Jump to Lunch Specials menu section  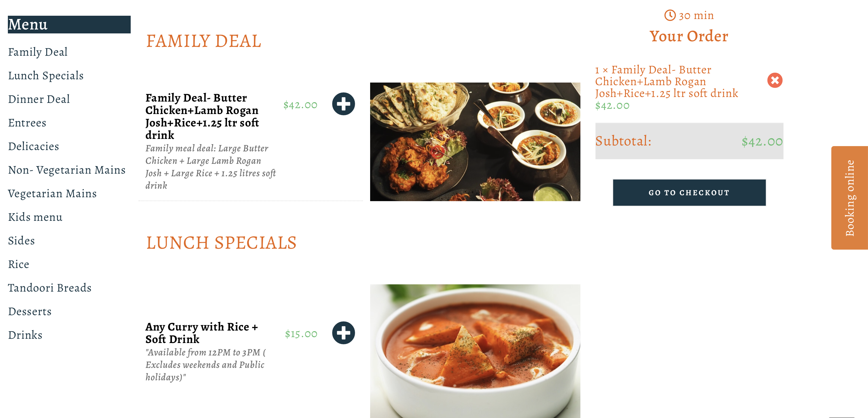click(46, 76)
